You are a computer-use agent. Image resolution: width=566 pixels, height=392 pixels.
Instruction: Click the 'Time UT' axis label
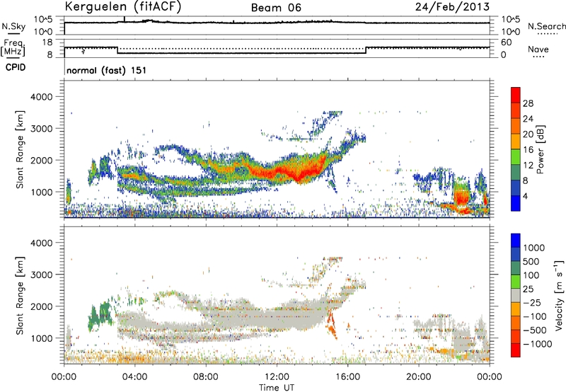[x=277, y=387]
